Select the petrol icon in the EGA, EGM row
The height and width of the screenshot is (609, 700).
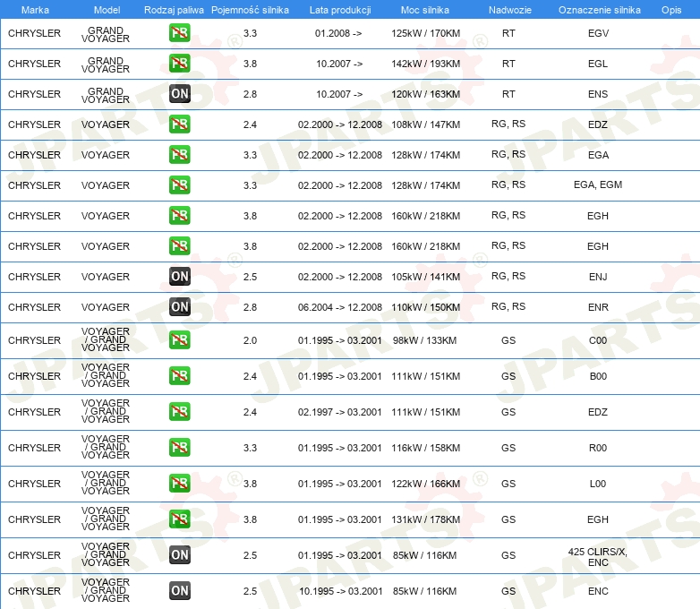coord(179,185)
